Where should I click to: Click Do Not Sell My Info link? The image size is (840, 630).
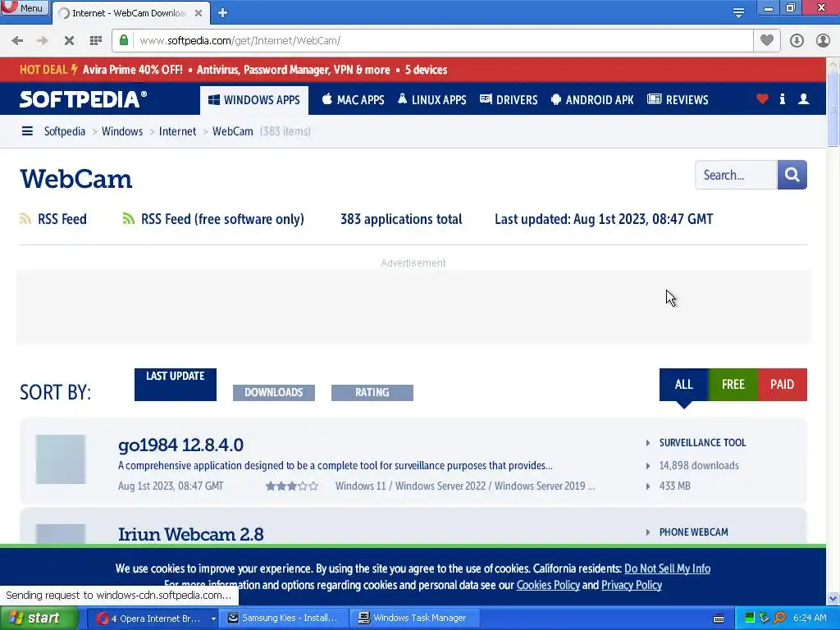667,568
